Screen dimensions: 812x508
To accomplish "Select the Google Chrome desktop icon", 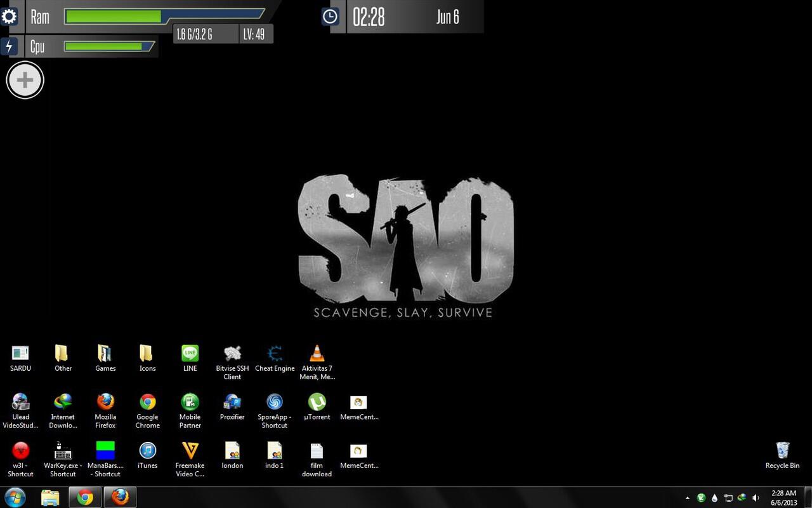I will (x=147, y=411).
